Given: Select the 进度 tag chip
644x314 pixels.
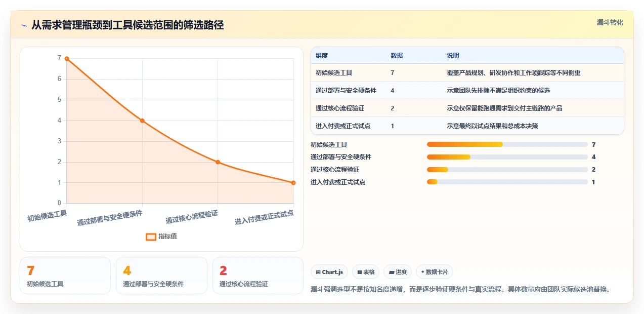Looking at the screenshot, I should (x=398, y=272).
